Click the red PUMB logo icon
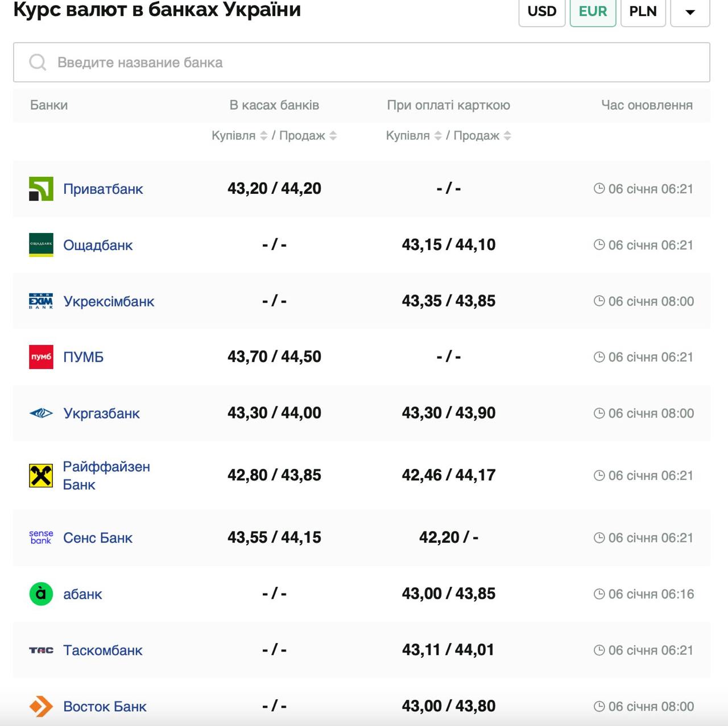Screen dimensions: 728x726 [41, 357]
